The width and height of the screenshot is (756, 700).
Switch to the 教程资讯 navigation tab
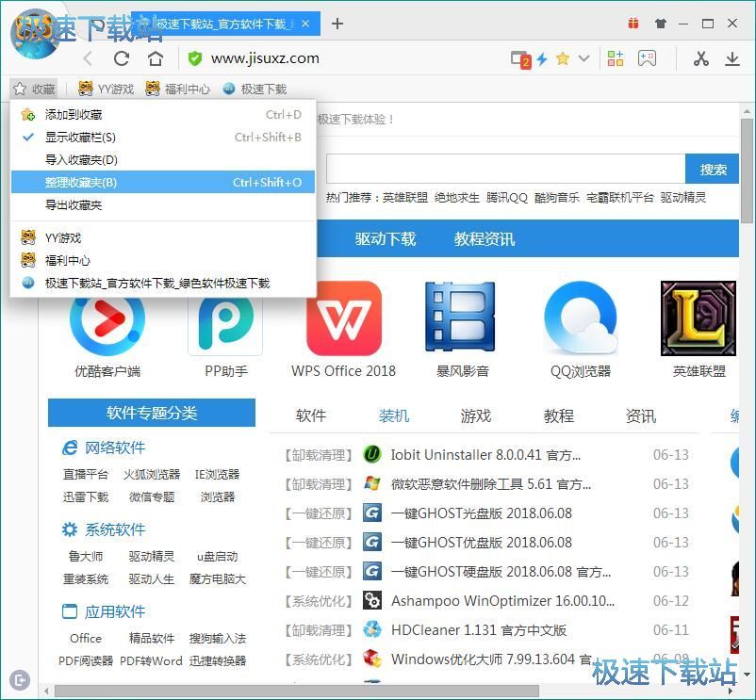[485, 239]
